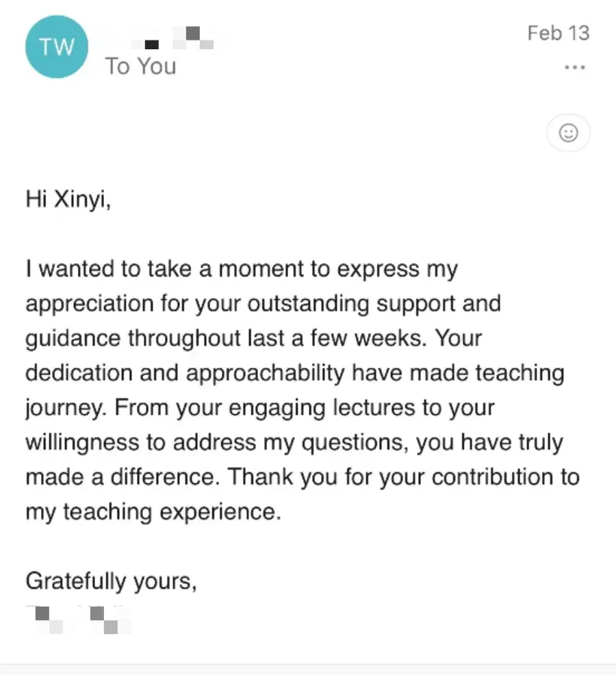Click the line 'my teaching experience.'

point(153,512)
